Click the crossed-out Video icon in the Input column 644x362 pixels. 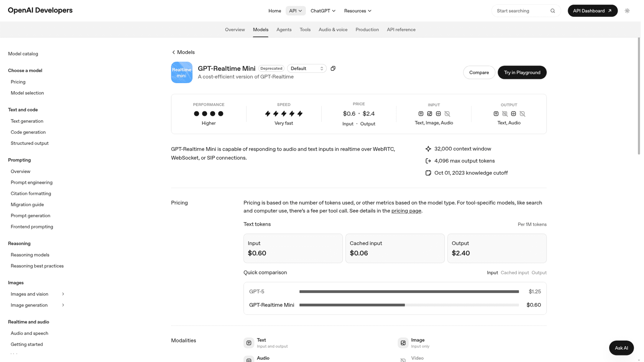coord(447,114)
